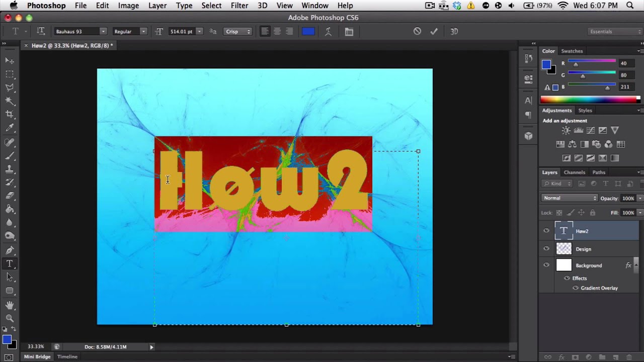Click the color spectrum ramp

589,100
